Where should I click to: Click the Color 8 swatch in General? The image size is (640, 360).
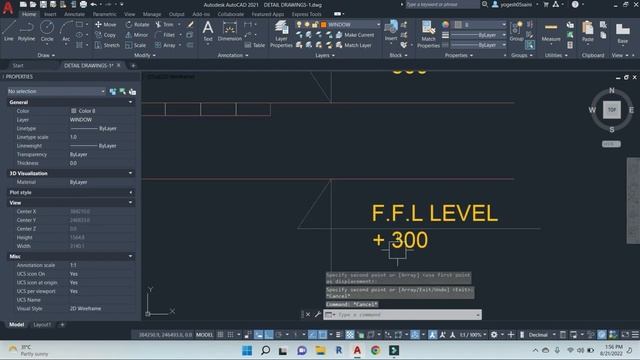(x=74, y=111)
